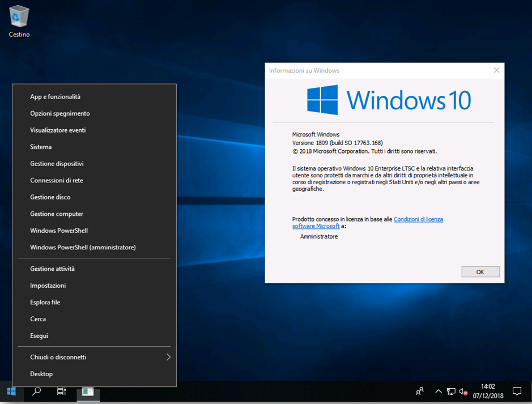Choose Cerca in the context menu
Viewport: 532px width, 404px height.
coord(94,319)
